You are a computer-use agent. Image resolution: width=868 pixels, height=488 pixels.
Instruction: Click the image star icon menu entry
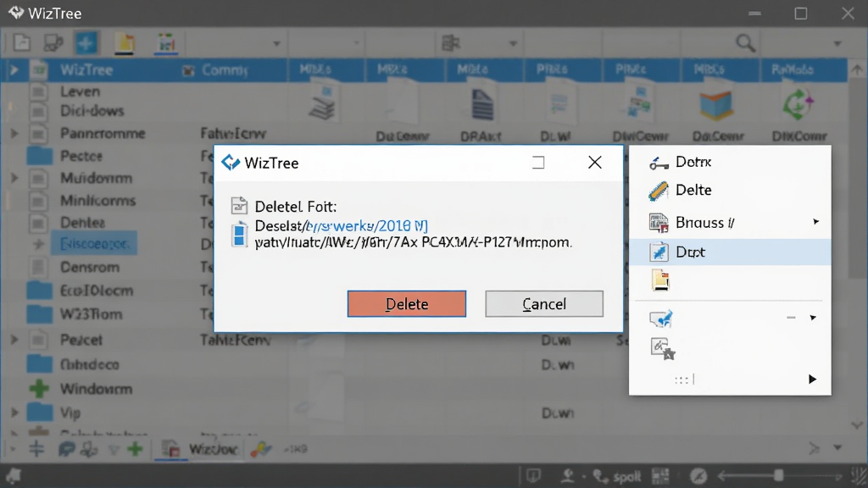[662, 349]
